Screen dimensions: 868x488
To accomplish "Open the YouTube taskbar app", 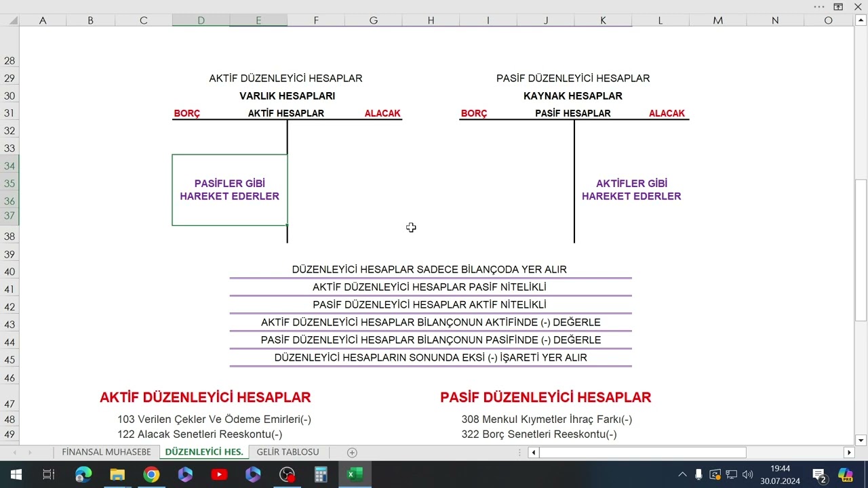I will [219, 474].
